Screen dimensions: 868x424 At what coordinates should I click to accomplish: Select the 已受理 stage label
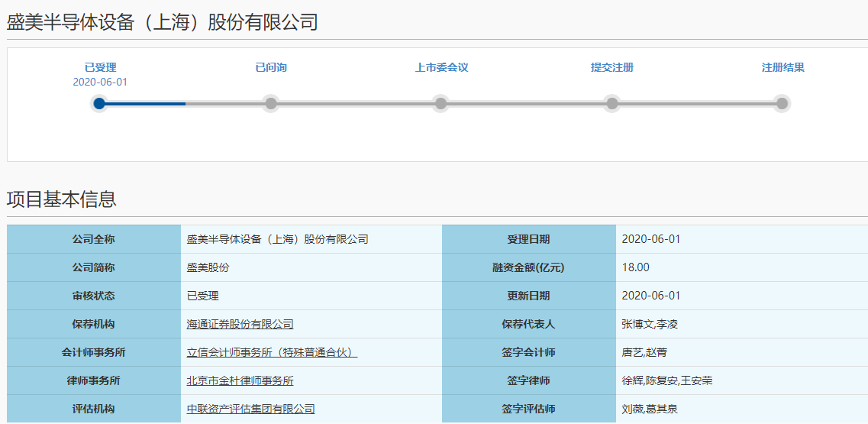[100, 68]
